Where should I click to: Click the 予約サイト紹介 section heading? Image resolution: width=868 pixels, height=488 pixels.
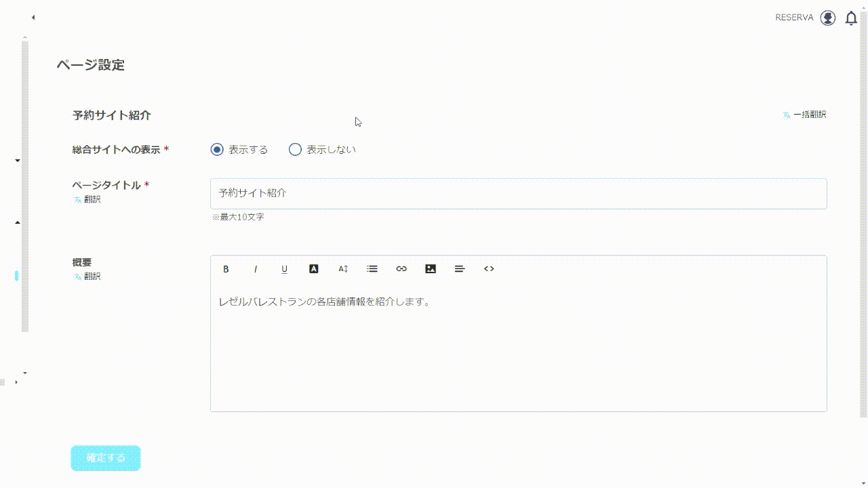click(112, 115)
